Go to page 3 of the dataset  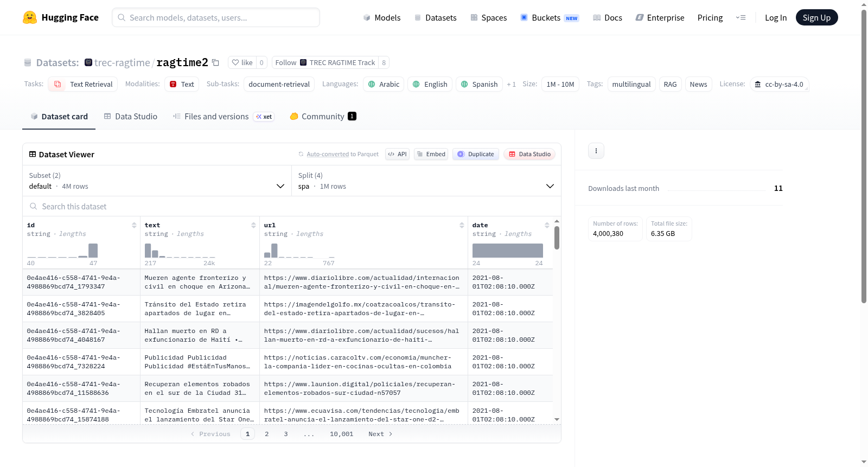pyautogui.click(x=286, y=434)
